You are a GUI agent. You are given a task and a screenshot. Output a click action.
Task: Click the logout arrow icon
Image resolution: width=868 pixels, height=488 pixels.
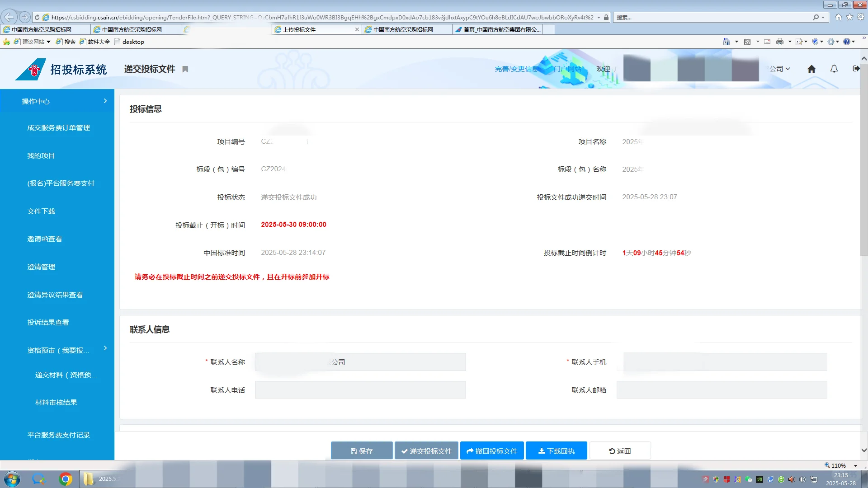coord(856,69)
